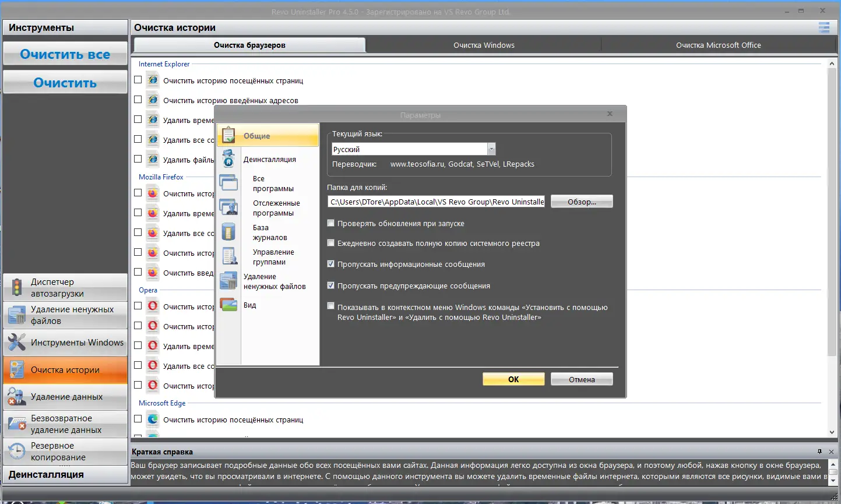Confirm settings with the OK button
The height and width of the screenshot is (504, 841).
(x=513, y=379)
